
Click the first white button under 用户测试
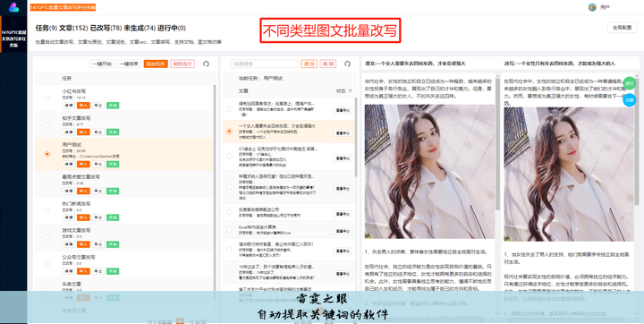[x=69, y=164]
